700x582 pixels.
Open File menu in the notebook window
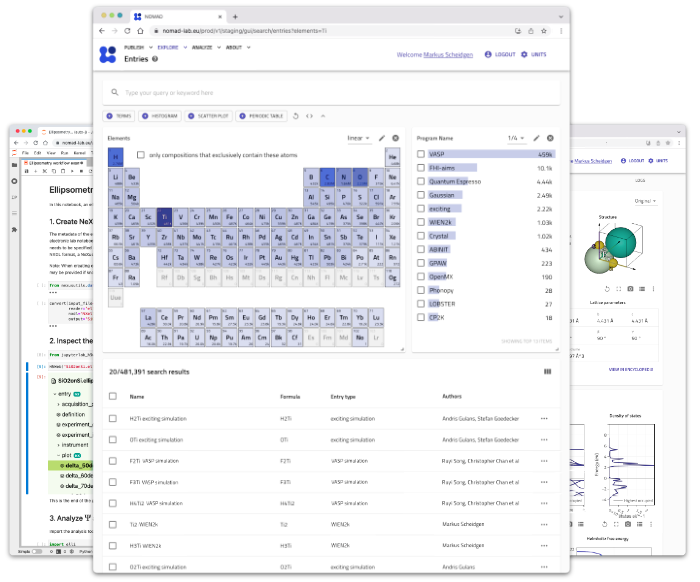coord(25,153)
